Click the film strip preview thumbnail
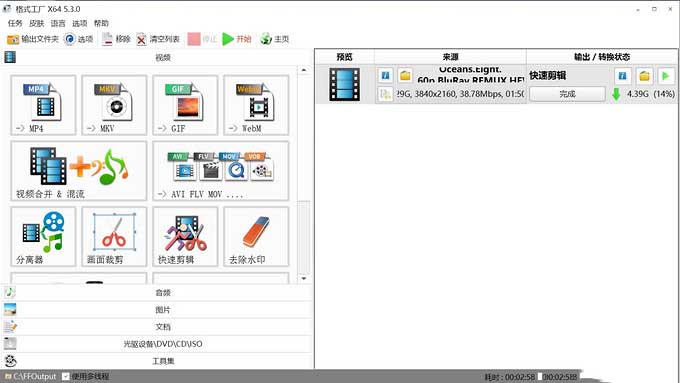 [x=344, y=84]
